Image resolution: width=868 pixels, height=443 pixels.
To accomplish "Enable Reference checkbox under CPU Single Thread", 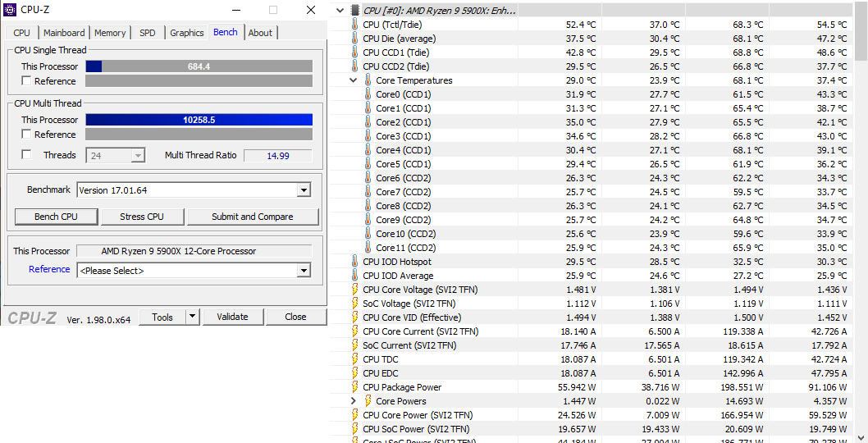I will coord(26,81).
